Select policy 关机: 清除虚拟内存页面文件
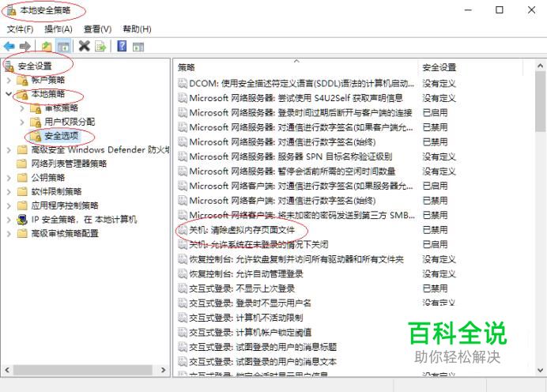This screenshot has height=392, width=547. [x=242, y=230]
